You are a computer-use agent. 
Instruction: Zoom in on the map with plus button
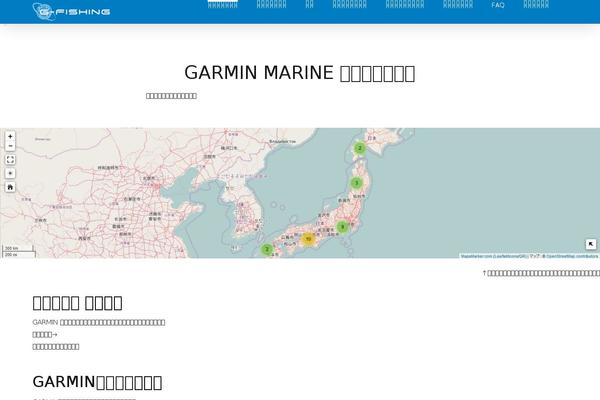(10, 136)
